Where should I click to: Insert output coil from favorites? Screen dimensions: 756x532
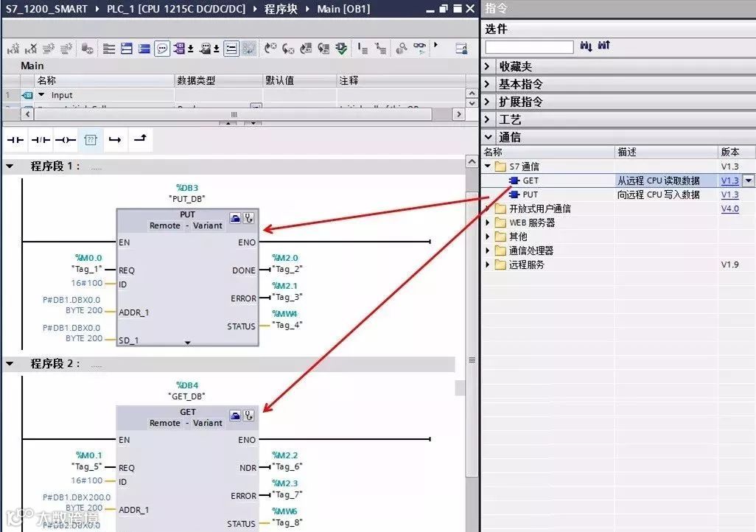tap(66, 140)
